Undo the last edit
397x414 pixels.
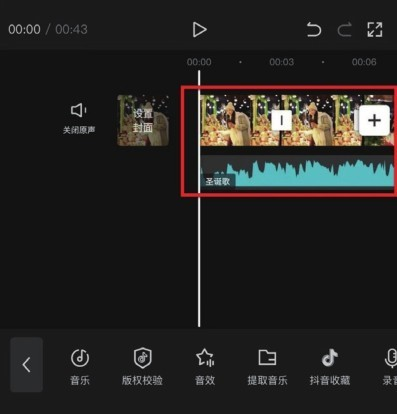click(314, 29)
